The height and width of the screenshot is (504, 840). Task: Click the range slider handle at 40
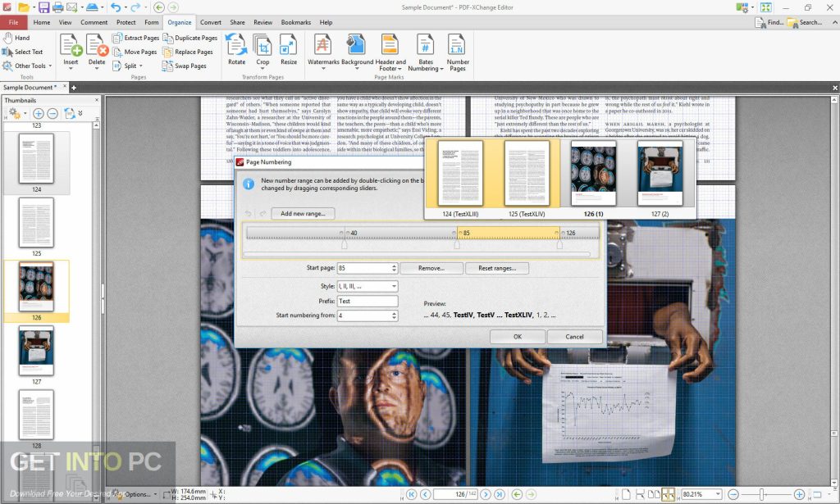(344, 244)
